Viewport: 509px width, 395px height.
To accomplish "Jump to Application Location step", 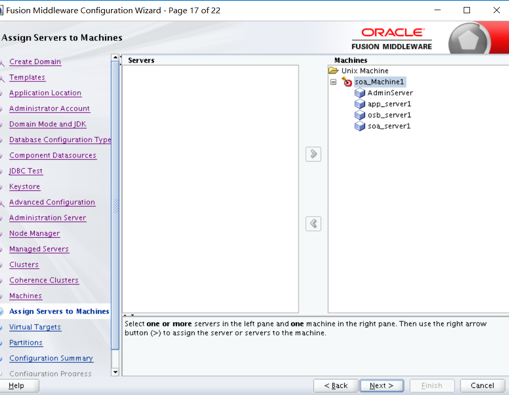I will [45, 93].
